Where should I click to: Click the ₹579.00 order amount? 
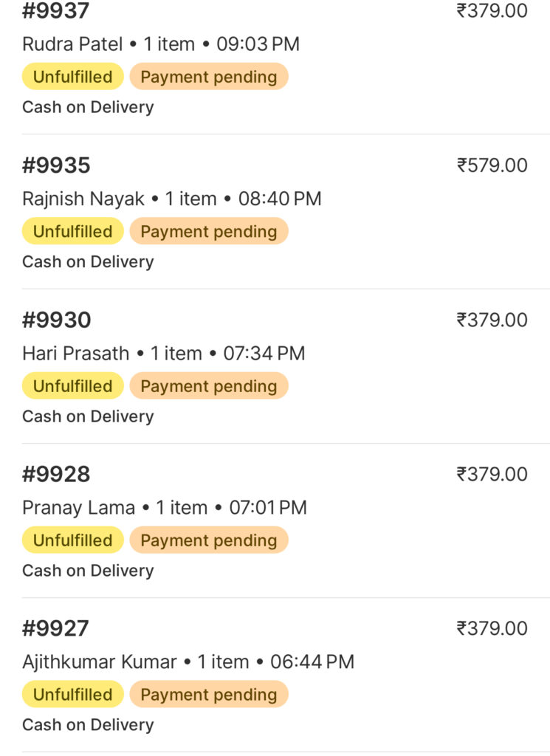pos(492,165)
